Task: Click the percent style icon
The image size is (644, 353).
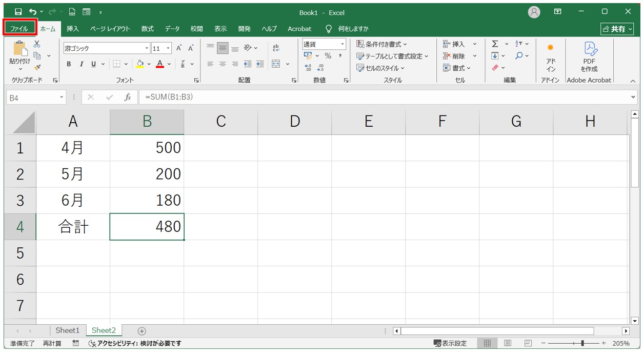Action: click(x=328, y=56)
